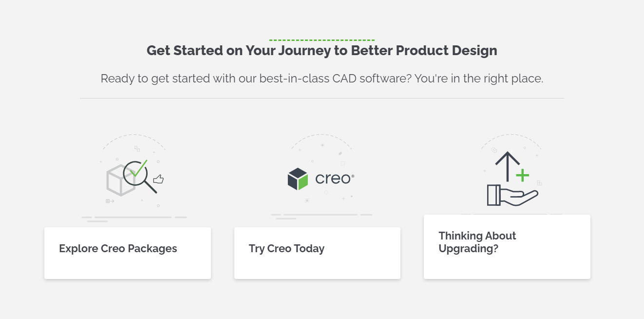Click the thumbs-up icon beside the magnifier
This screenshot has width=644, height=319.
tap(159, 179)
